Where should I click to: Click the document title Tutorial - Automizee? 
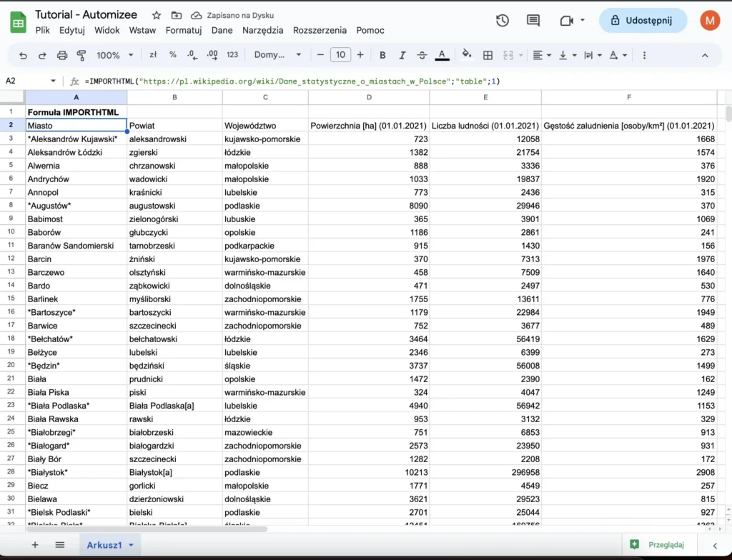(x=86, y=14)
